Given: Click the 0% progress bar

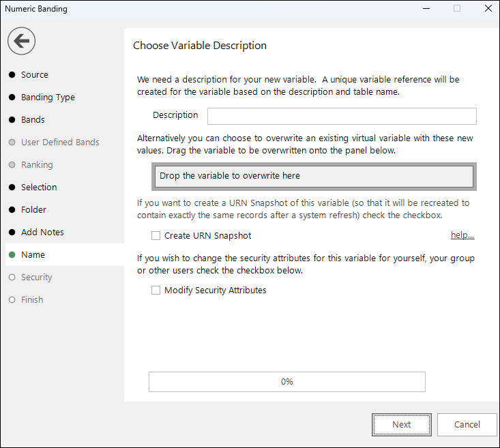Looking at the screenshot, I should [x=287, y=382].
